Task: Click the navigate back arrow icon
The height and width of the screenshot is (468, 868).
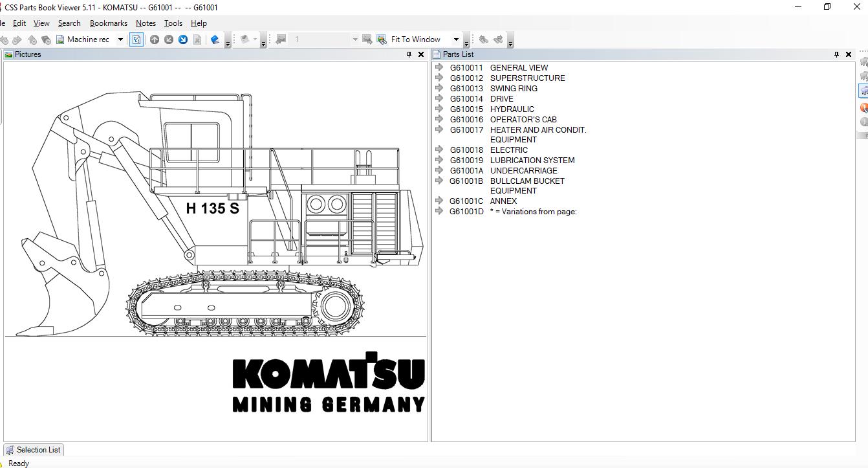Action: pos(5,39)
